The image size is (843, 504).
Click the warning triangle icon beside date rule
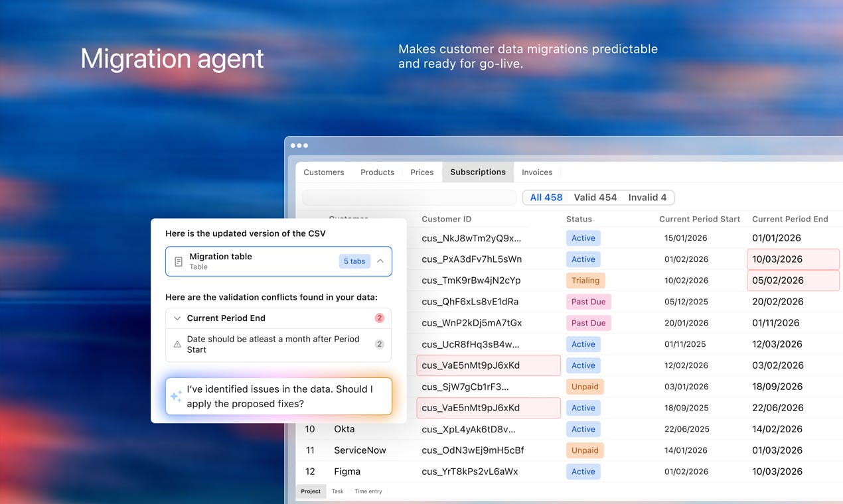[177, 344]
